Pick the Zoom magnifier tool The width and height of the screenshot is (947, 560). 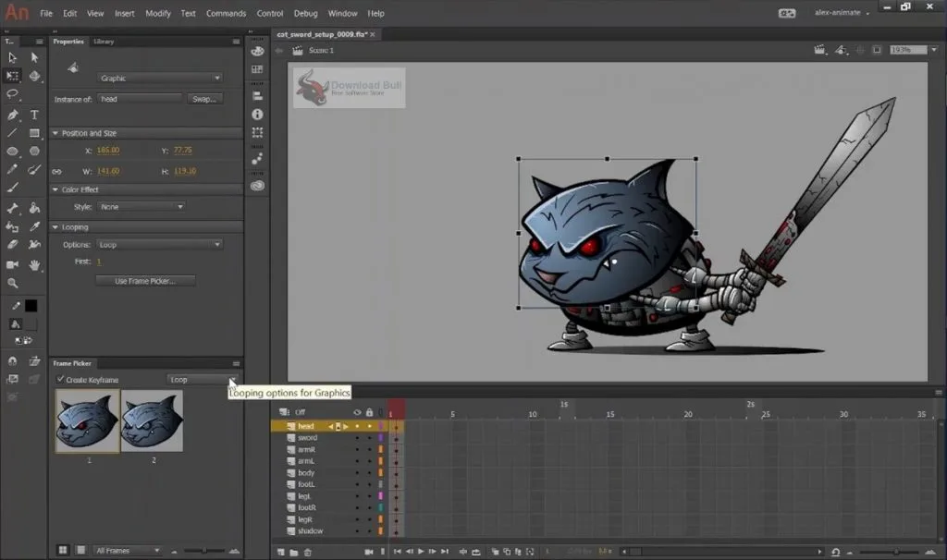[13, 284]
